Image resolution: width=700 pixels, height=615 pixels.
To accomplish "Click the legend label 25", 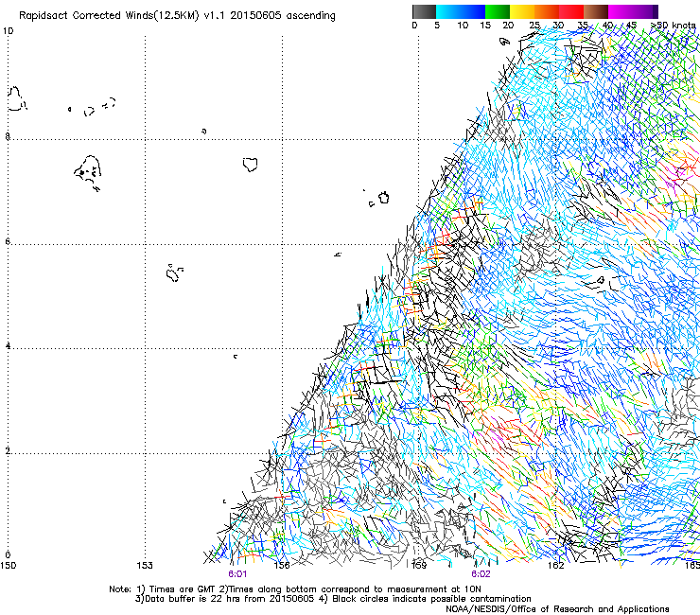I will (534, 25).
